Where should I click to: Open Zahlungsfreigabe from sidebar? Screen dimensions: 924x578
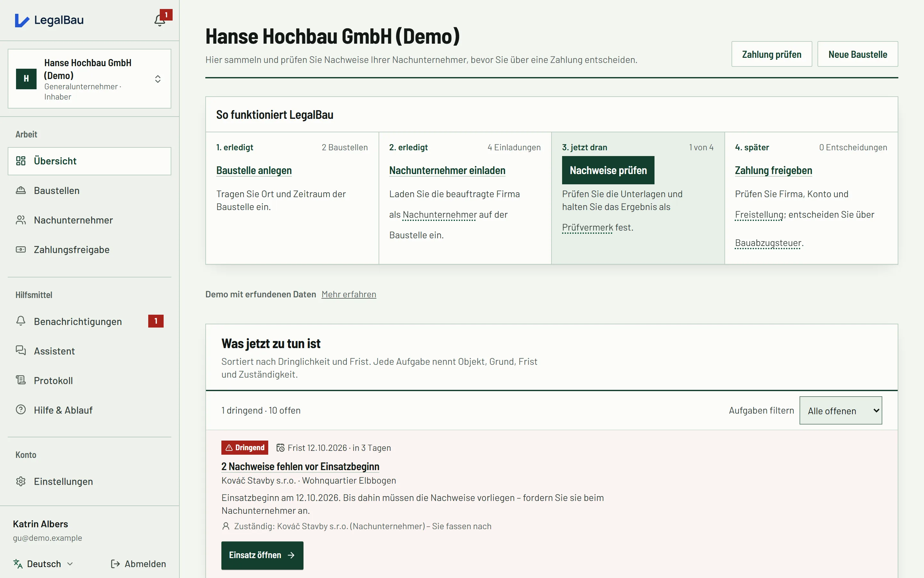(x=89, y=250)
